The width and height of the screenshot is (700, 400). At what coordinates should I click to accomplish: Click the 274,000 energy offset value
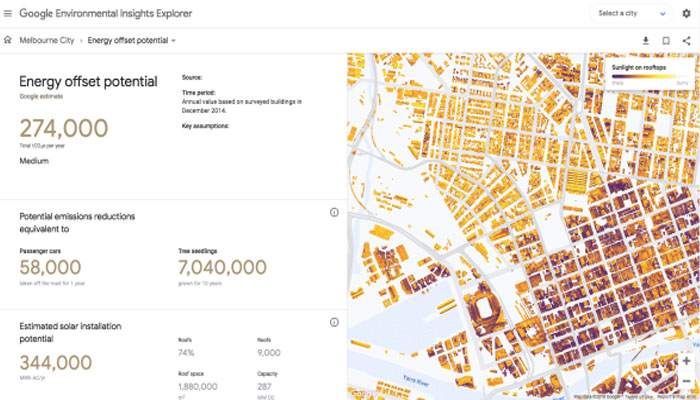coord(64,128)
